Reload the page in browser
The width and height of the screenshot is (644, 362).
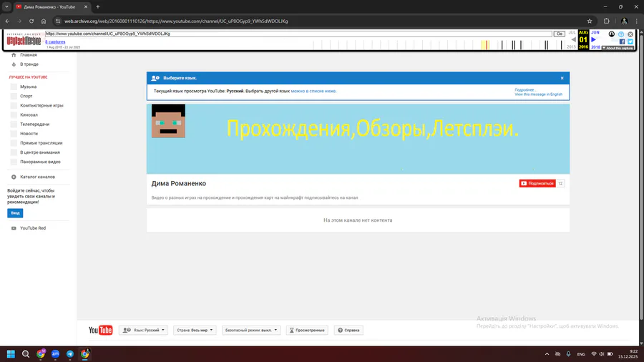31,21
